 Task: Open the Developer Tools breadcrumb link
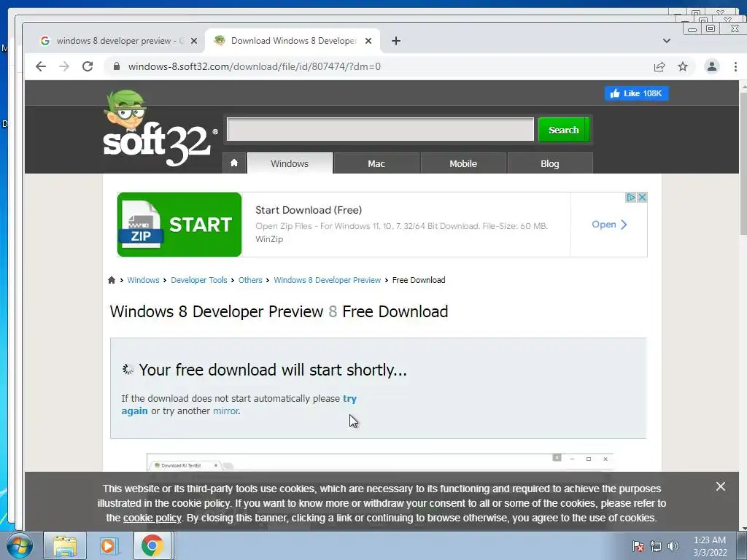pos(199,280)
